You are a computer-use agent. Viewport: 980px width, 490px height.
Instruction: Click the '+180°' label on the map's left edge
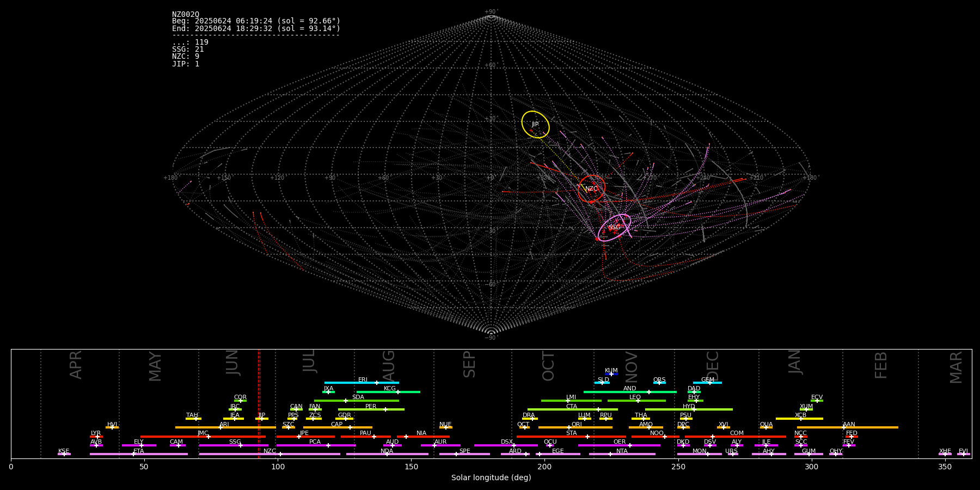[x=171, y=177]
